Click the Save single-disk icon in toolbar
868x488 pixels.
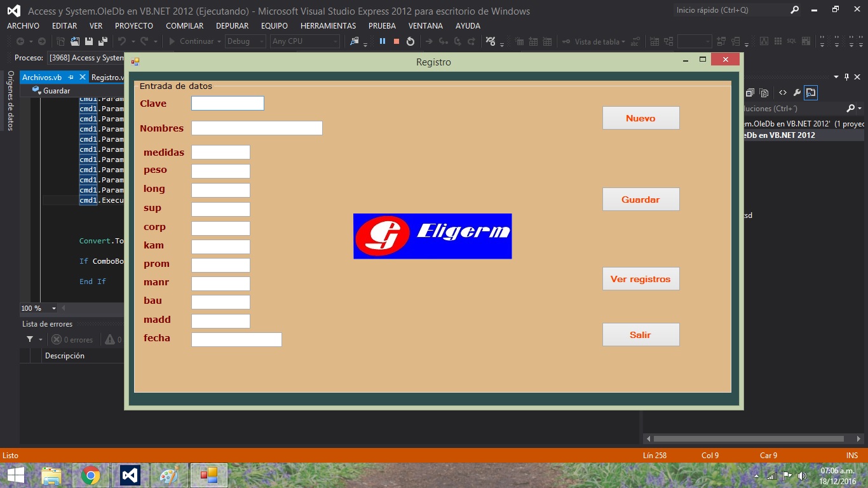coord(89,41)
